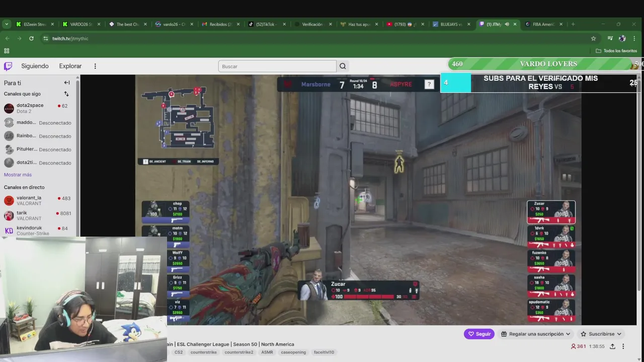Switch to ElZeein Stream tab
Viewport: 644px width, 362px height.
[34, 24]
